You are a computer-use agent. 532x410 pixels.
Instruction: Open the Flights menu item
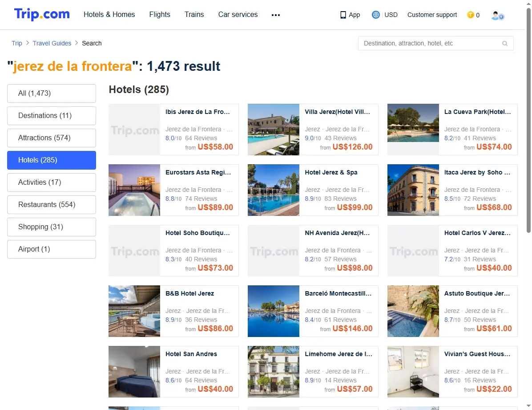tap(160, 14)
